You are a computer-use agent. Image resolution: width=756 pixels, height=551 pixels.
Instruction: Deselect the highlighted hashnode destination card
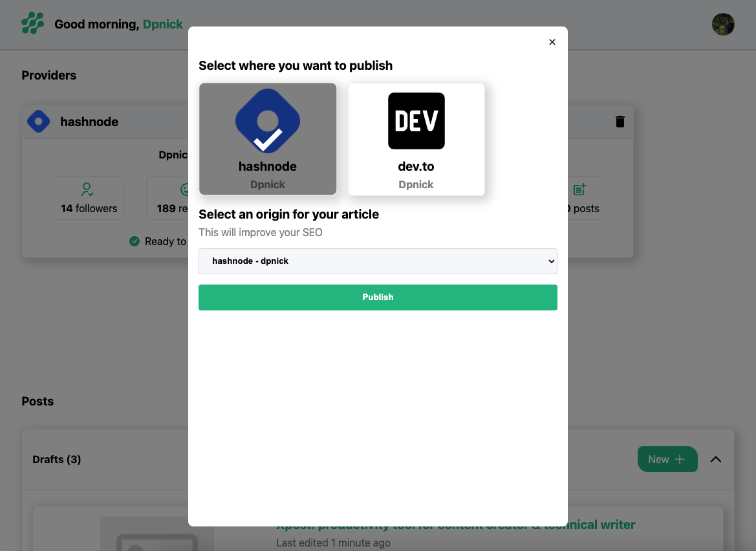click(267, 139)
